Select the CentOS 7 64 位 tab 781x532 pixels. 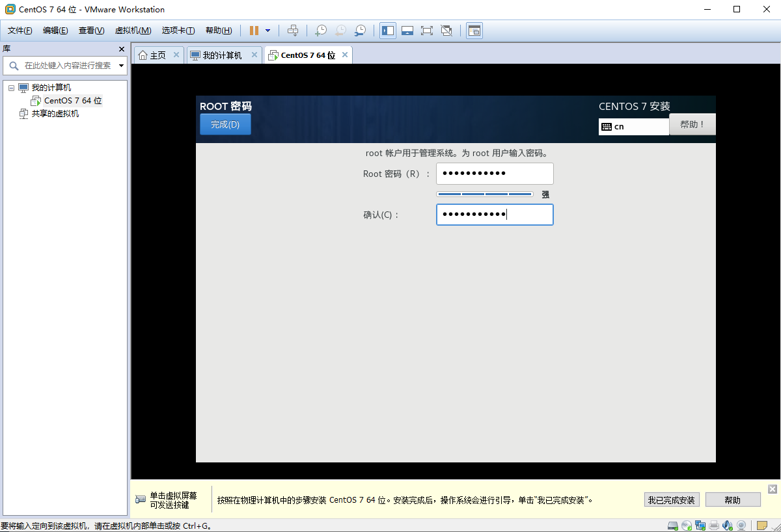coord(308,55)
